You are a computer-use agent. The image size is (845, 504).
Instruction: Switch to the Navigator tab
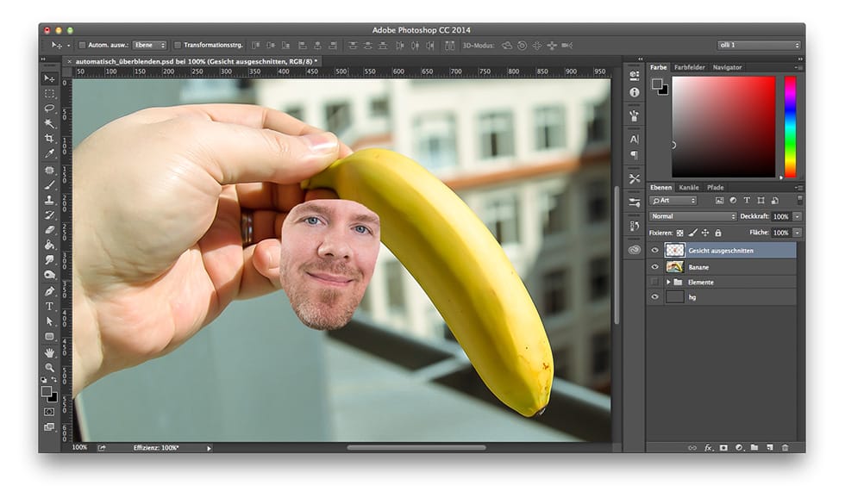(727, 67)
